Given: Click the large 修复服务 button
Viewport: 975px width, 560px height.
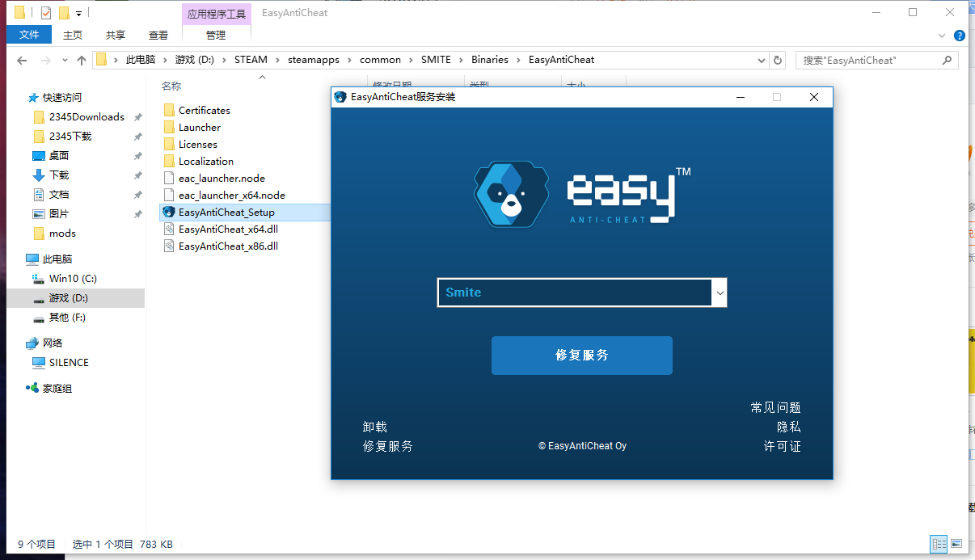Looking at the screenshot, I should (x=582, y=356).
